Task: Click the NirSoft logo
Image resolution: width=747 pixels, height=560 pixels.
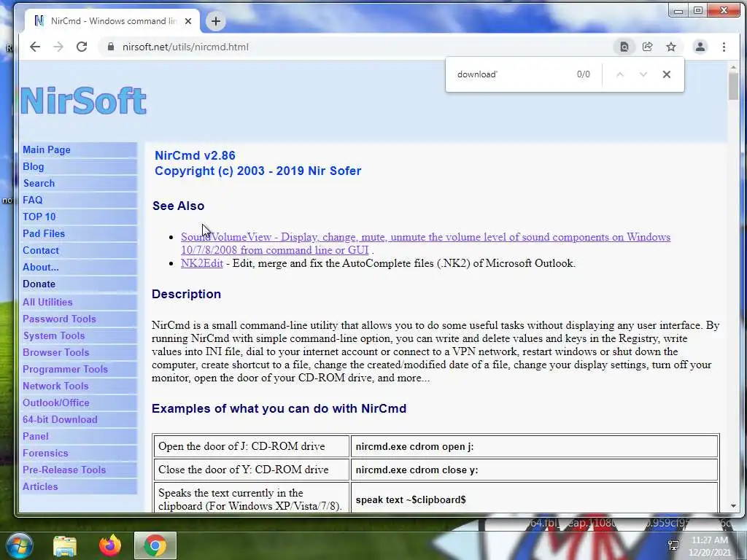Action: (x=83, y=101)
